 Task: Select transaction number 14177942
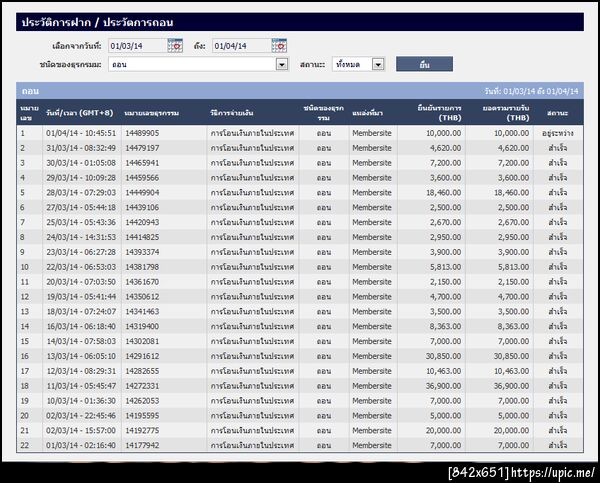tap(142, 445)
